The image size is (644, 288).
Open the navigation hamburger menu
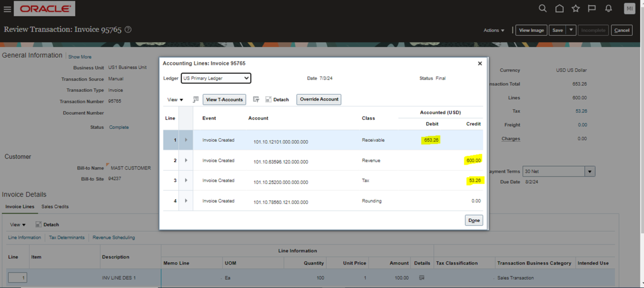point(7,9)
